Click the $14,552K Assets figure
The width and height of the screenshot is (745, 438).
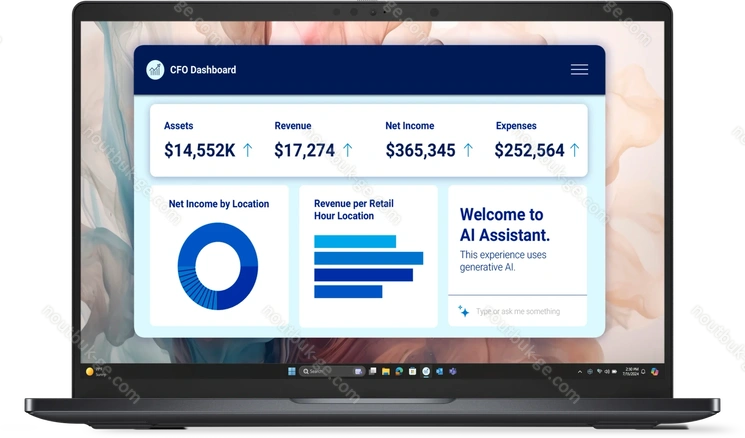coord(200,151)
